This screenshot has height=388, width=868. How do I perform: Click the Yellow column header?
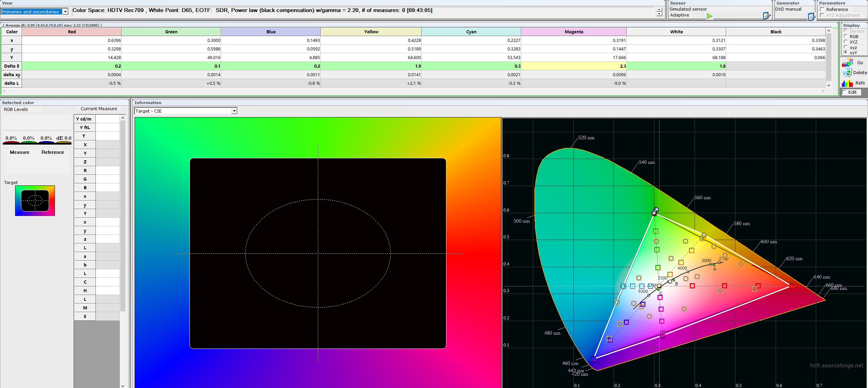tap(371, 32)
